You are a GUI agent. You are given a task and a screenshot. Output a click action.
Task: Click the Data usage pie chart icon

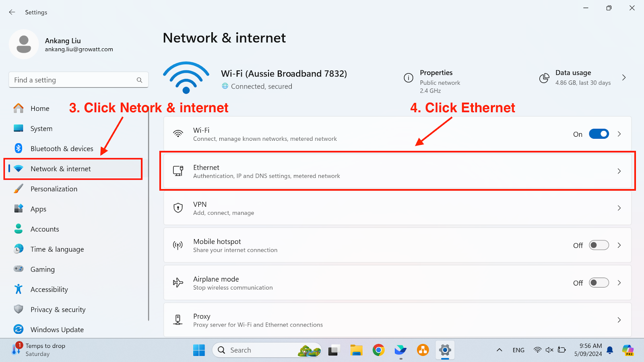[544, 78]
